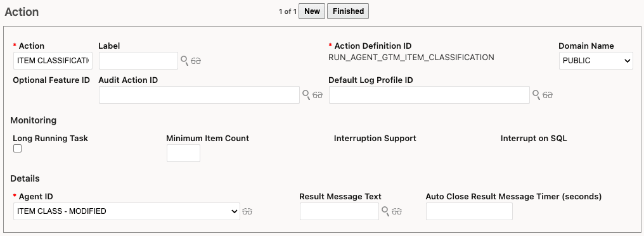Open Audit Action ID search magnifier

[306, 95]
